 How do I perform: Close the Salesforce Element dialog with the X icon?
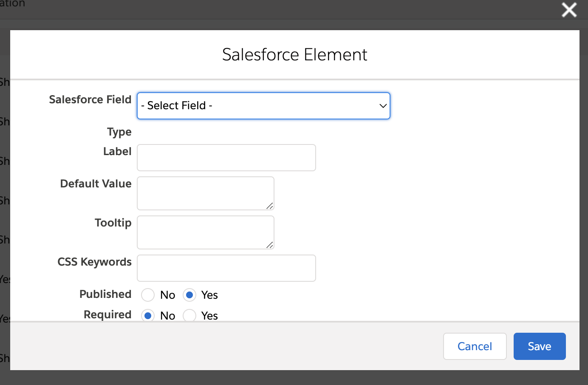tap(569, 10)
